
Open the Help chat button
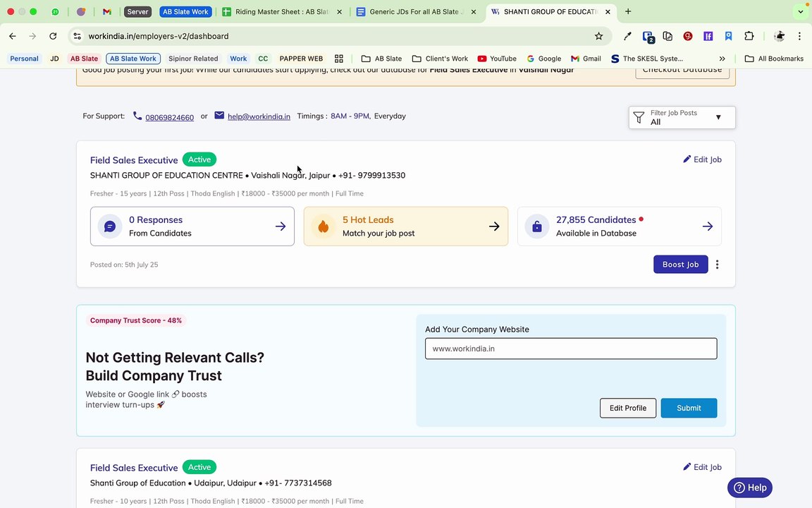tap(750, 488)
